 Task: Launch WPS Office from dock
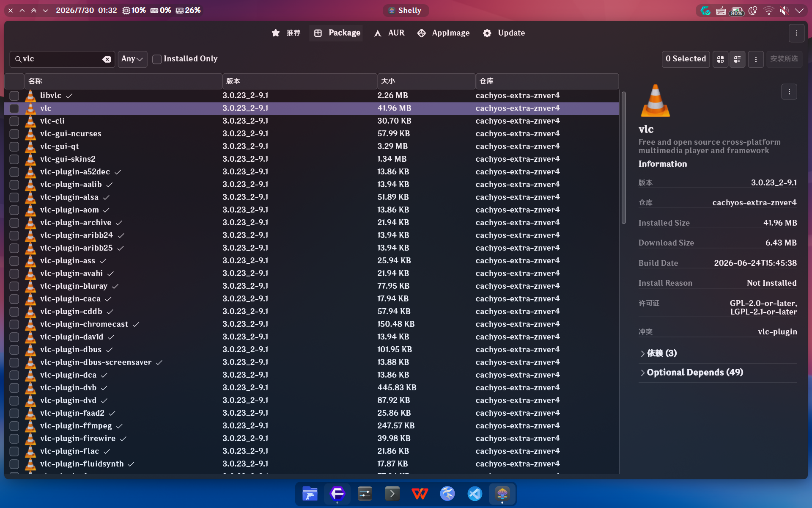point(420,494)
